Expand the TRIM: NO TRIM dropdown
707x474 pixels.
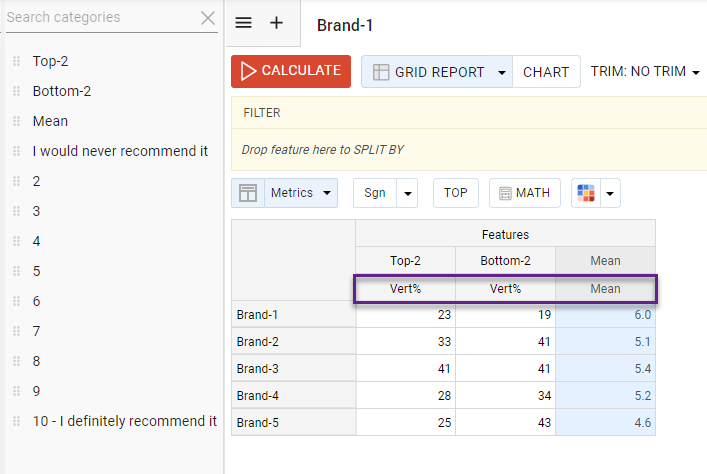[645, 72]
